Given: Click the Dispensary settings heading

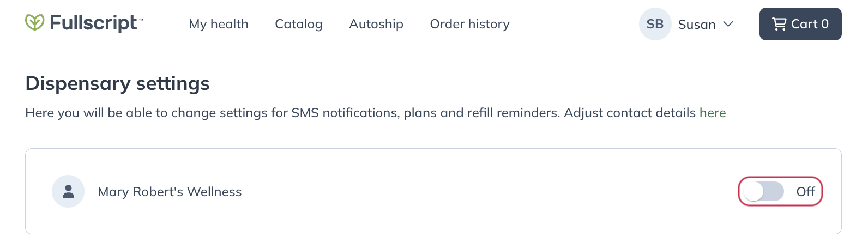Looking at the screenshot, I should point(117,83).
